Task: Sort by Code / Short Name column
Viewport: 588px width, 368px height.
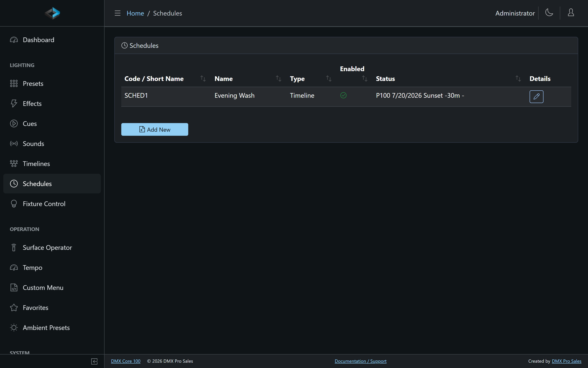Action: point(203,79)
